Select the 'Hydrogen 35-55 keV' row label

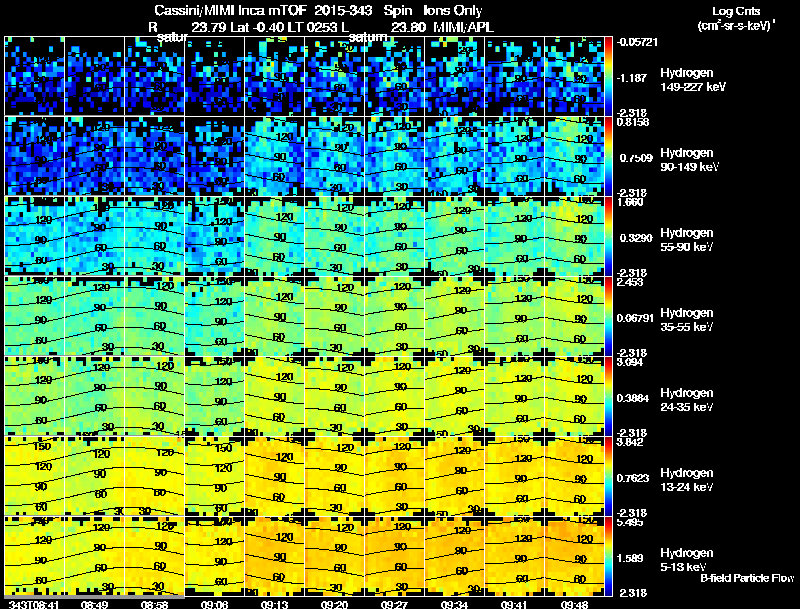[687, 320]
